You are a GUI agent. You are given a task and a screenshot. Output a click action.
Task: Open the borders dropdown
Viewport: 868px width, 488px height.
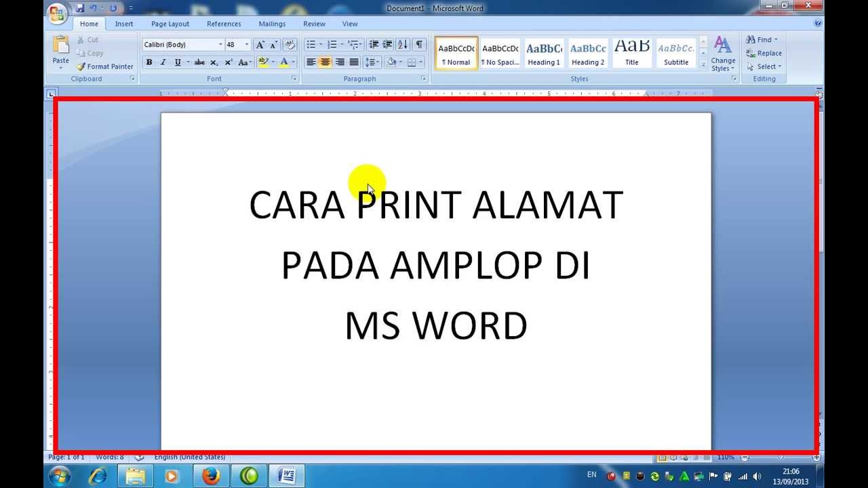pos(421,62)
